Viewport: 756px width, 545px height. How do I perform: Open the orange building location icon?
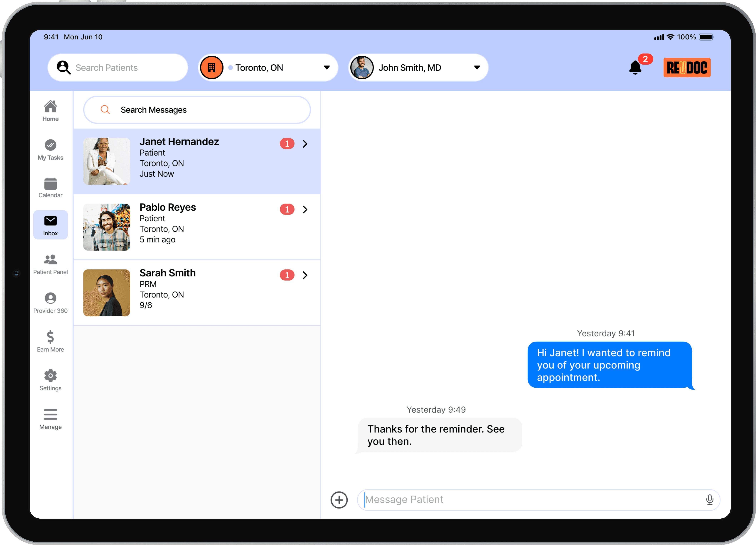pos(212,68)
